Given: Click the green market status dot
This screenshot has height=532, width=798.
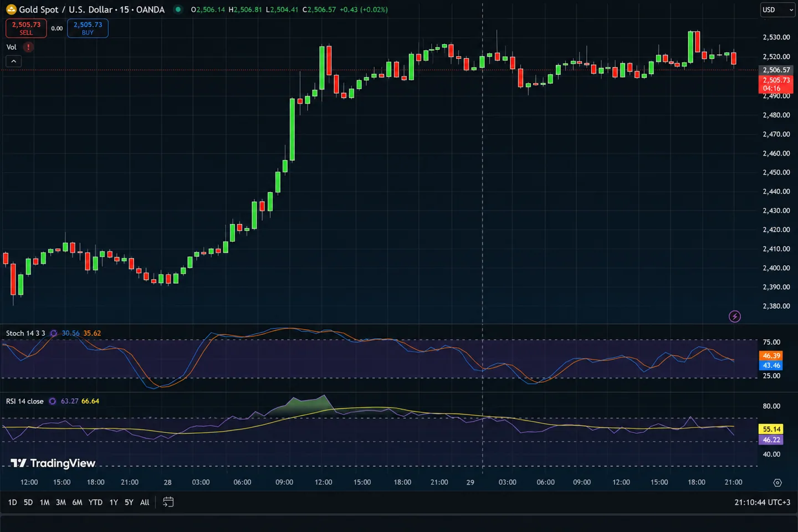Looking at the screenshot, I should [x=178, y=9].
